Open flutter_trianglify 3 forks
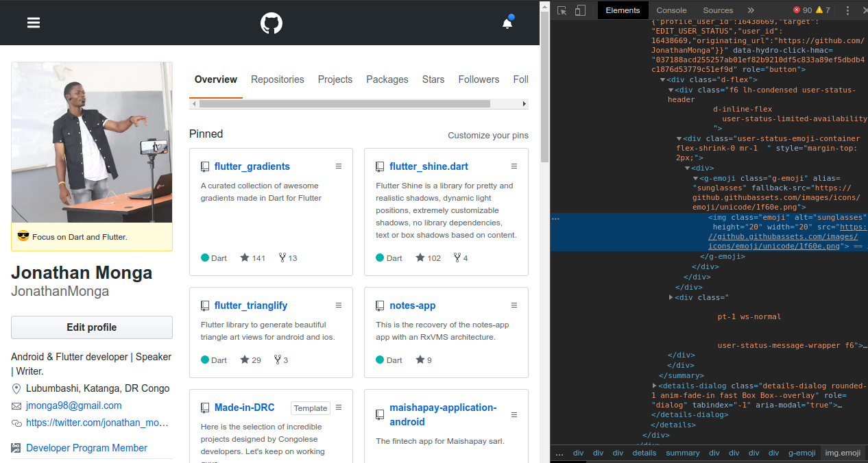 click(x=281, y=360)
